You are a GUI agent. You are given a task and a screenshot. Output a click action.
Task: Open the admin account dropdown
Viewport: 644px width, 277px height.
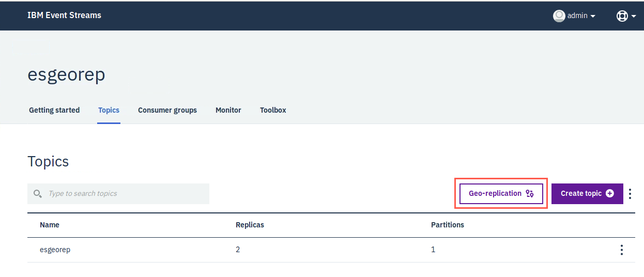581,16
